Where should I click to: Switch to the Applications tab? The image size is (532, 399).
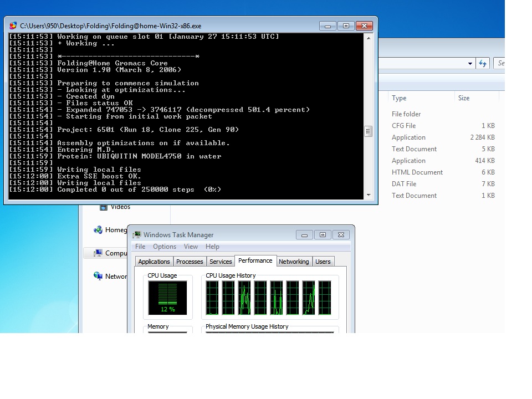[154, 262]
